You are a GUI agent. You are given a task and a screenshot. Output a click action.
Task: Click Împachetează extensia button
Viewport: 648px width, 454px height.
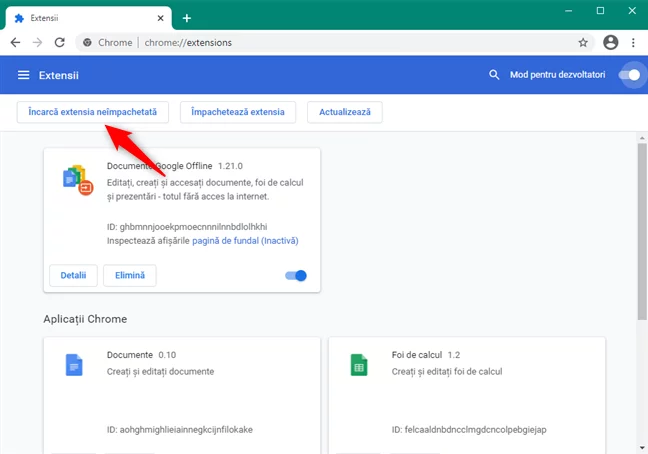coord(238,112)
